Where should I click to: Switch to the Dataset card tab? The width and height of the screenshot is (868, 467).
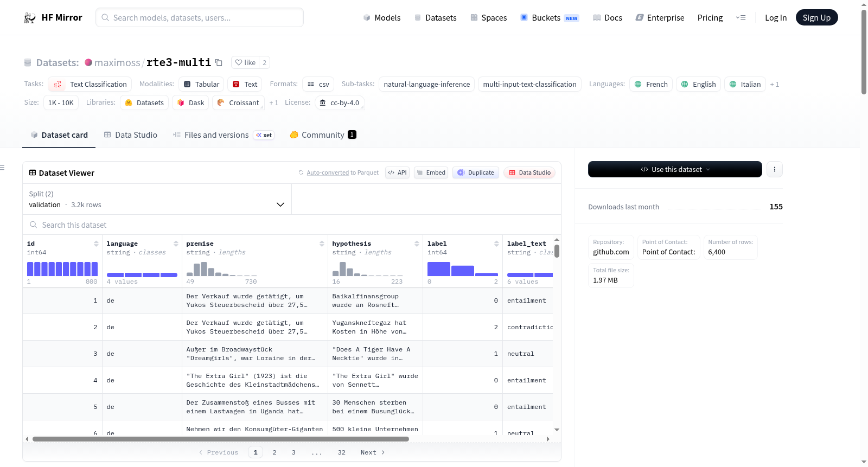[x=59, y=135]
